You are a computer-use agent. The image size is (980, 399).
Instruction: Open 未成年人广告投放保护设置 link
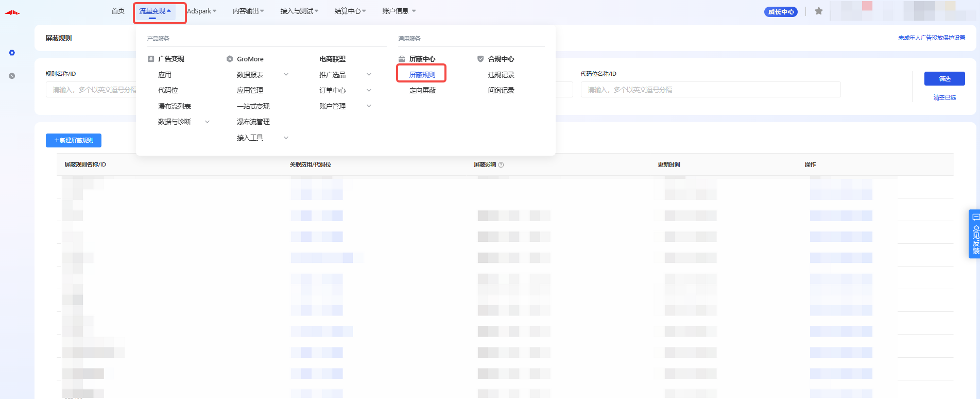(x=931, y=38)
